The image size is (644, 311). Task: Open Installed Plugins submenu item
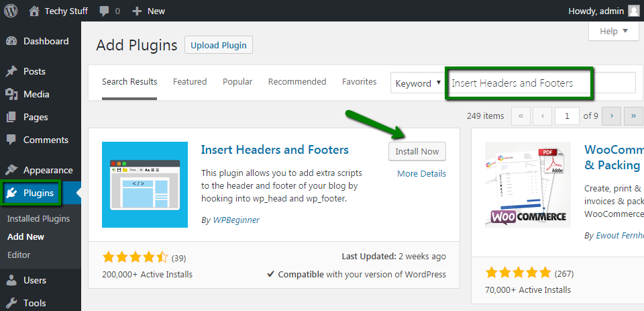(x=39, y=219)
